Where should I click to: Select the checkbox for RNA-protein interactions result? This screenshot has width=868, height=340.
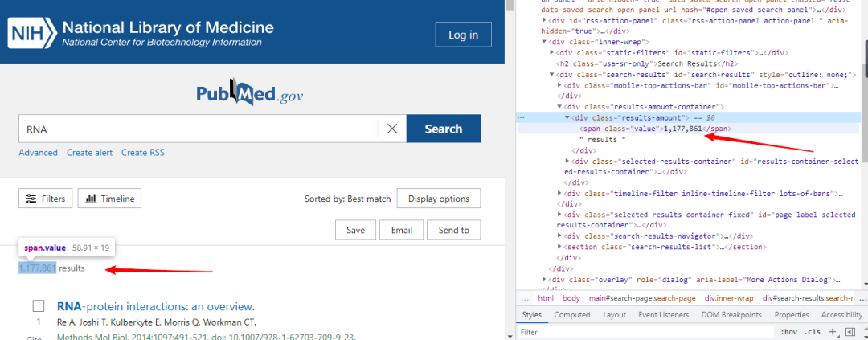[x=39, y=305]
